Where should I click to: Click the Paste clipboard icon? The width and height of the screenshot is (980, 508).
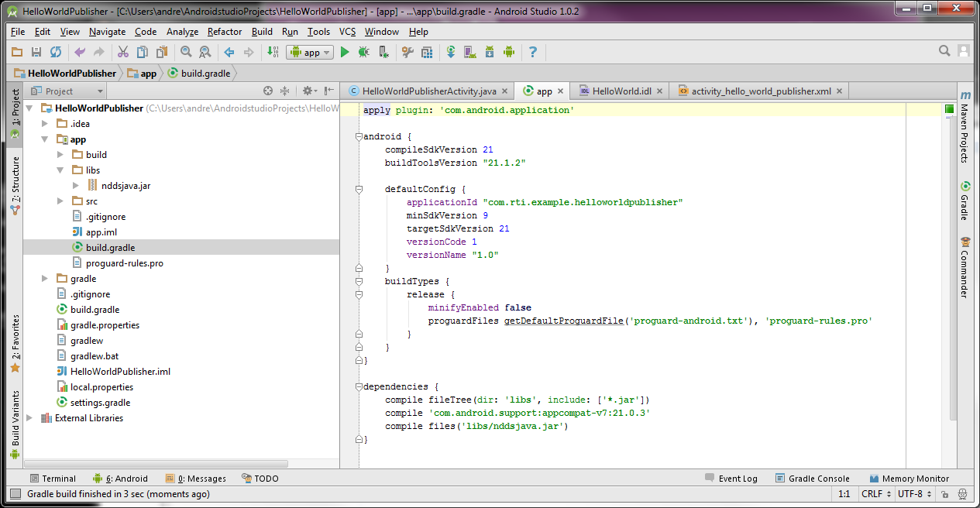pyautogui.click(x=162, y=52)
